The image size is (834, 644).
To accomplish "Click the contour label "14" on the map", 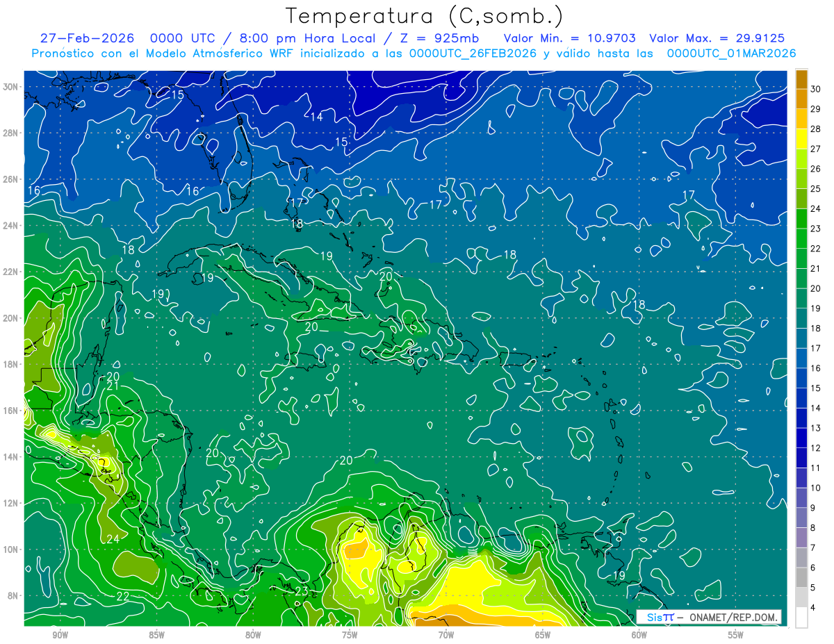I will pos(316,117).
